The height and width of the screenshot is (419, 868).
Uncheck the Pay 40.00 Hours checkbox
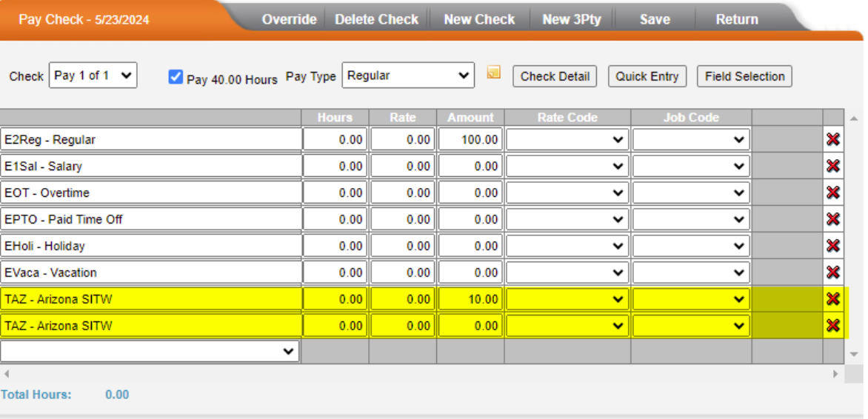[176, 76]
